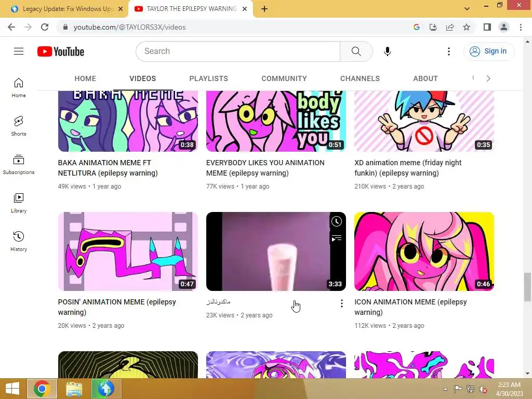Close the Legacy Update tab
The image size is (532, 399).
pos(121,9)
